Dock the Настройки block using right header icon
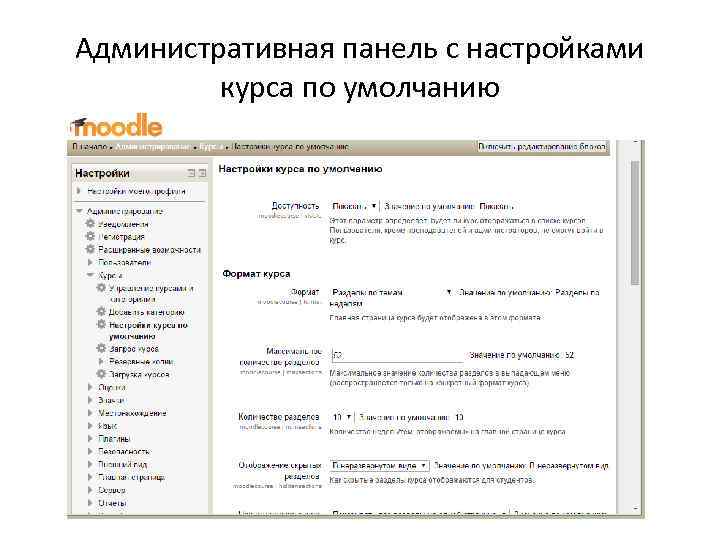The image size is (720, 540). (x=202, y=174)
